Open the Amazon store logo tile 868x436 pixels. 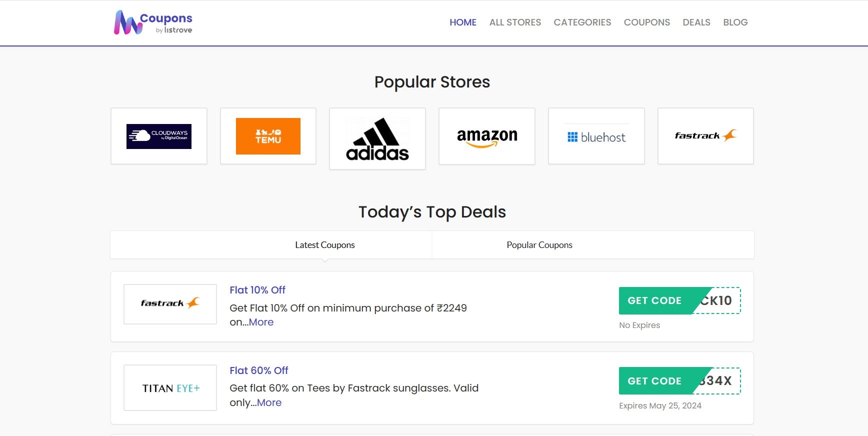tap(487, 136)
